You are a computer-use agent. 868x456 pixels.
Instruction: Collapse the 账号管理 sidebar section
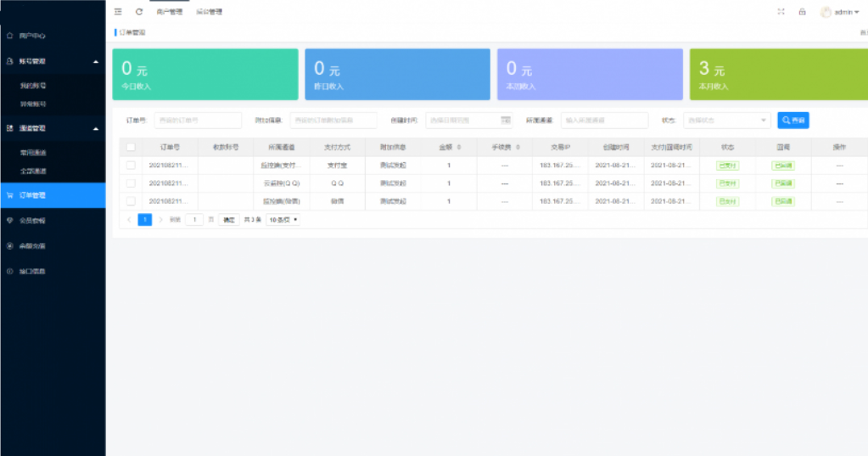click(x=96, y=62)
